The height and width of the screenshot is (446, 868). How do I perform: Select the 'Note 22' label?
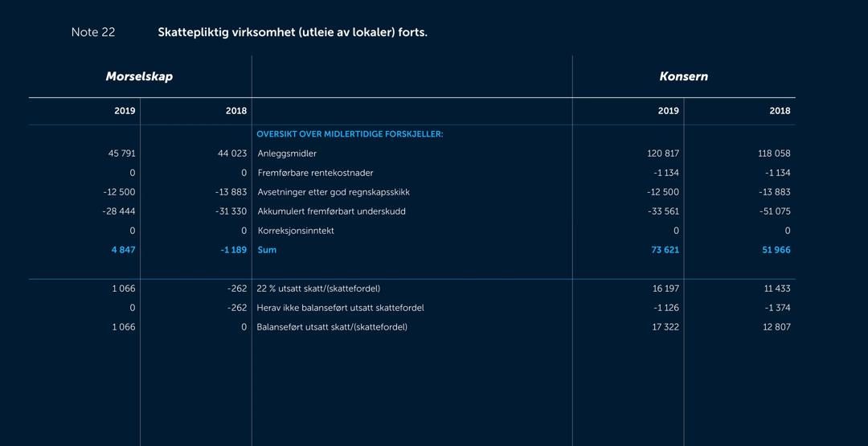click(x=93, y=32)
